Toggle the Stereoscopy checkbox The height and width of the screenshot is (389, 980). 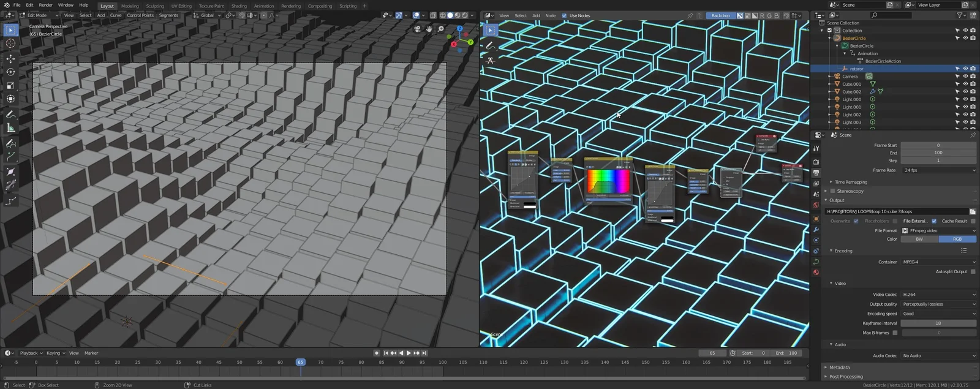(832, 191)
